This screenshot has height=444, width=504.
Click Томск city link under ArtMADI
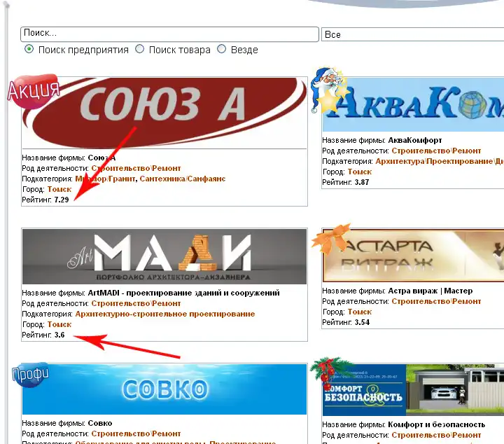click(x=59, y=324)
